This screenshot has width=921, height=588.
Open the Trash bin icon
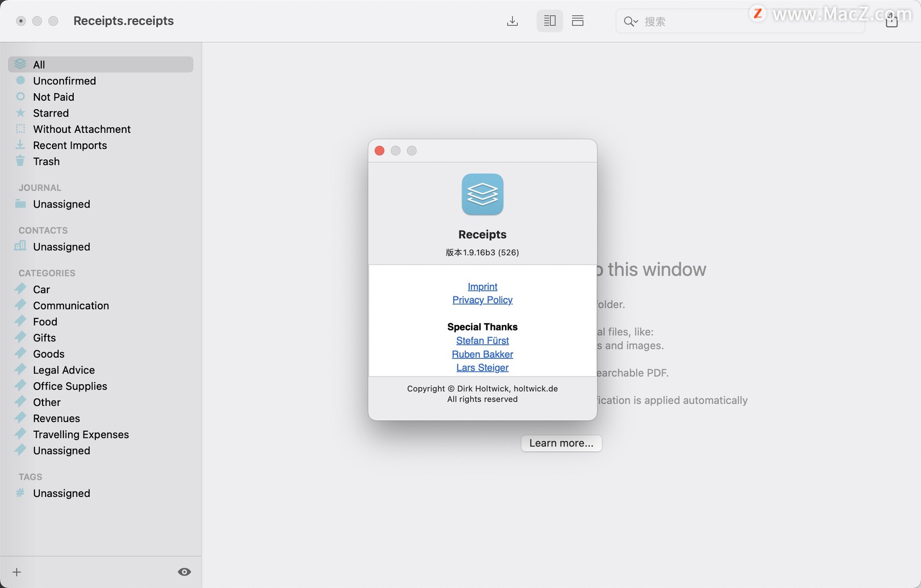[20, 161]
